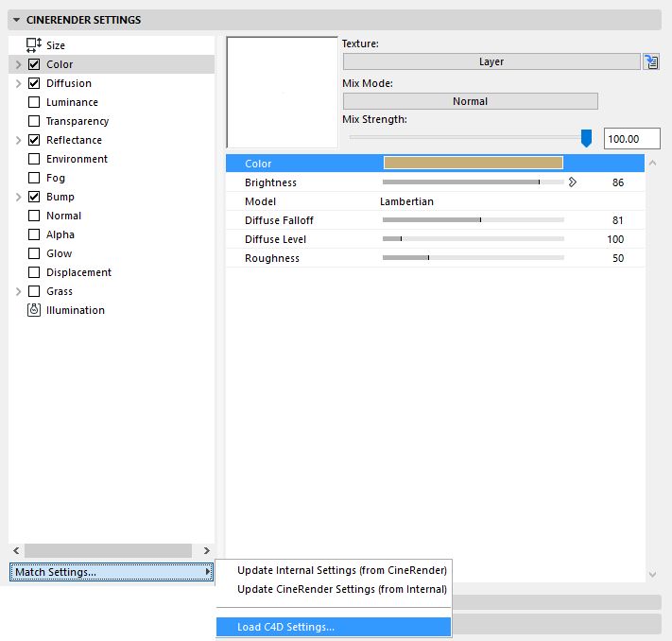
Task: Click the Illumination icon
Action: pyautogui.click(x=34, y=310)
